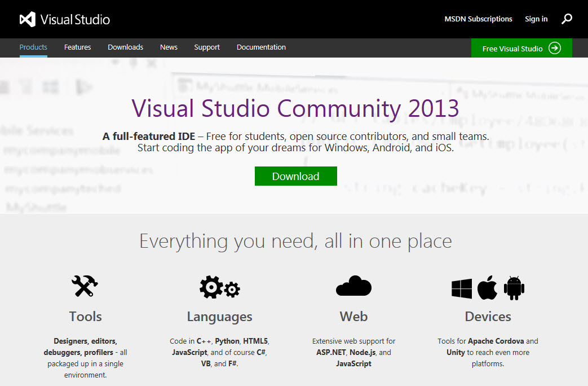The height and width of the screenshot is (386, 588).
Task: Click "Designers, editors," text under Tools
Action: (x=85, y=341)
